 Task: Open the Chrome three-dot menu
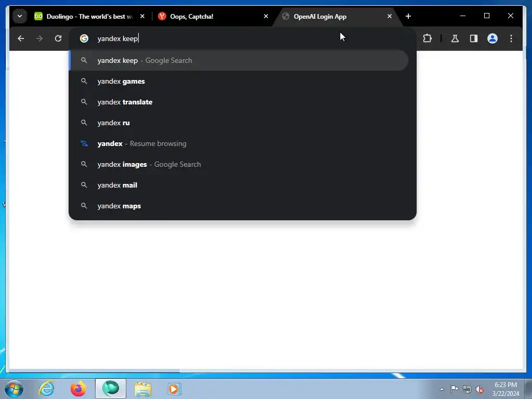click(x=511, y=38)
